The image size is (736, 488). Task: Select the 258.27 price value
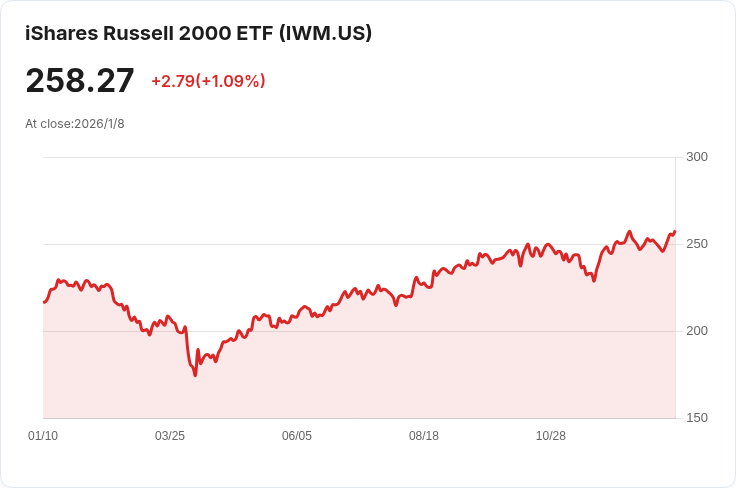[x=80, y=81]
